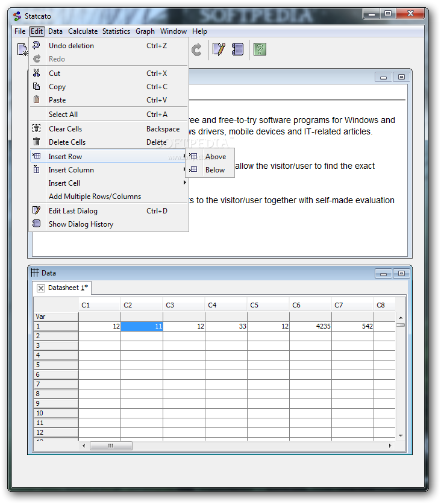Click the redo arrow toolbar icon

pos(196,49)
